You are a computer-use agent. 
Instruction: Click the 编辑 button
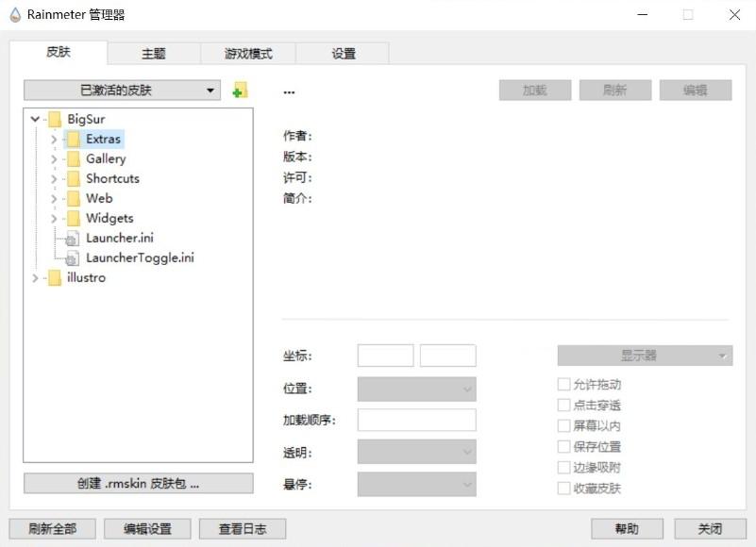pyautogui.click(x=696, y=91)
